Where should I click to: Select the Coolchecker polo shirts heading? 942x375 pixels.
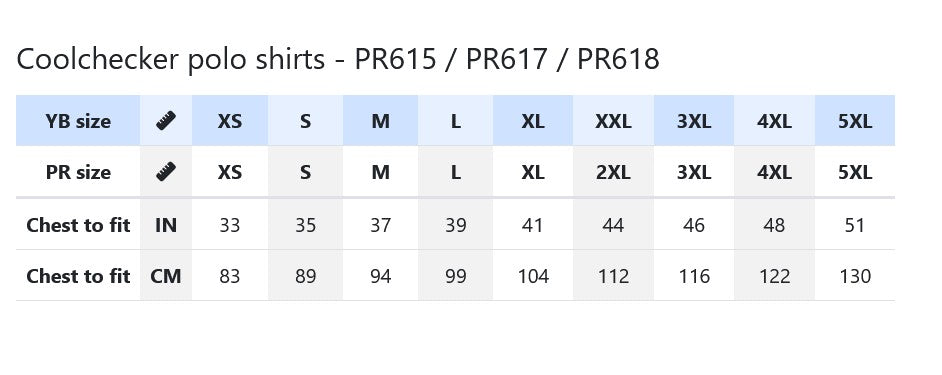point(338,59)
